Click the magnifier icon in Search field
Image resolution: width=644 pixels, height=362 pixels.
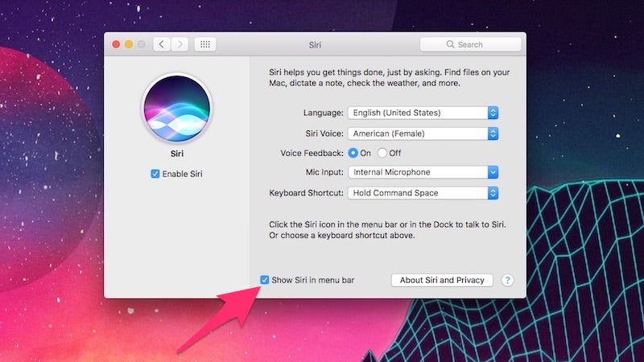point(450,44)
